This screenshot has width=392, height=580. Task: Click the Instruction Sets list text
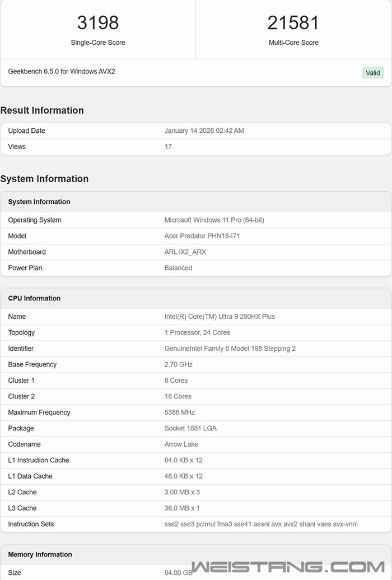[261, 524]
